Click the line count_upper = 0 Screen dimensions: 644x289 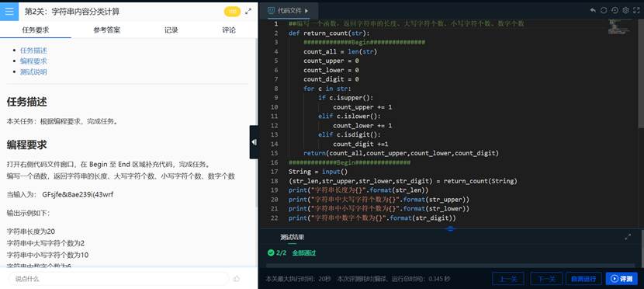tap(331, 61)
